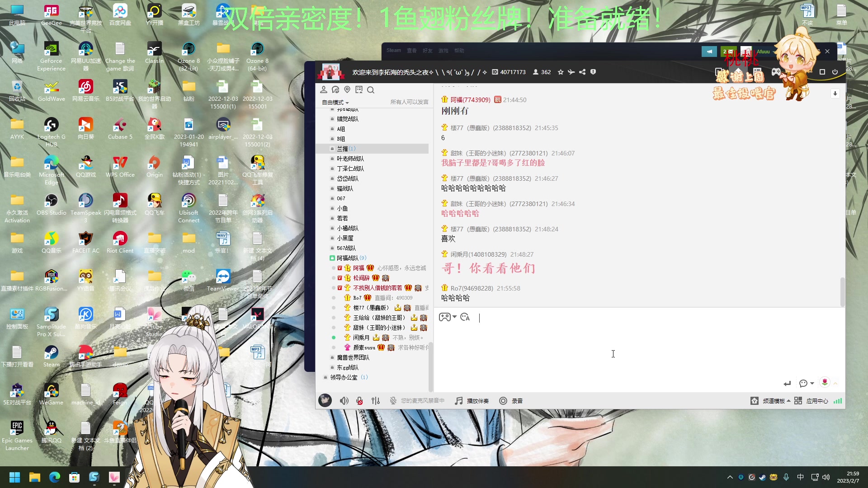Click user 闲乘月 in member list
The height and width of the screenshot is (488, 868).
coord(361,338)
